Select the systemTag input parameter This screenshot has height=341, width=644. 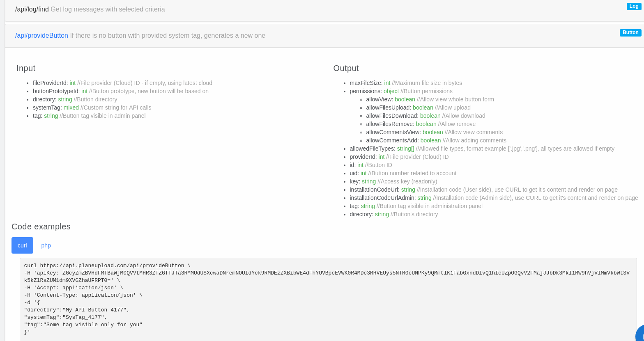pos(92,108)
